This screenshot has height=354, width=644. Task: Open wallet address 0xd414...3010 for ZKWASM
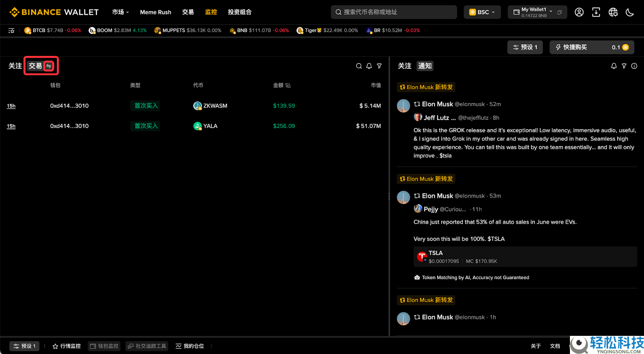click(x=69, y=106)
